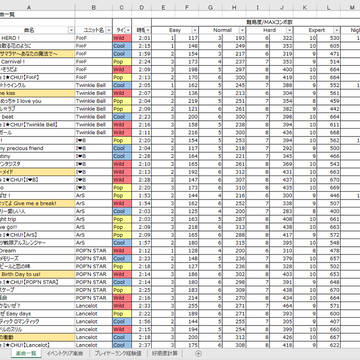This screenshot has height=360, width=360.
Task: Click Easy combo value 255 in 2:33 row
Action: tap(187, 306)
